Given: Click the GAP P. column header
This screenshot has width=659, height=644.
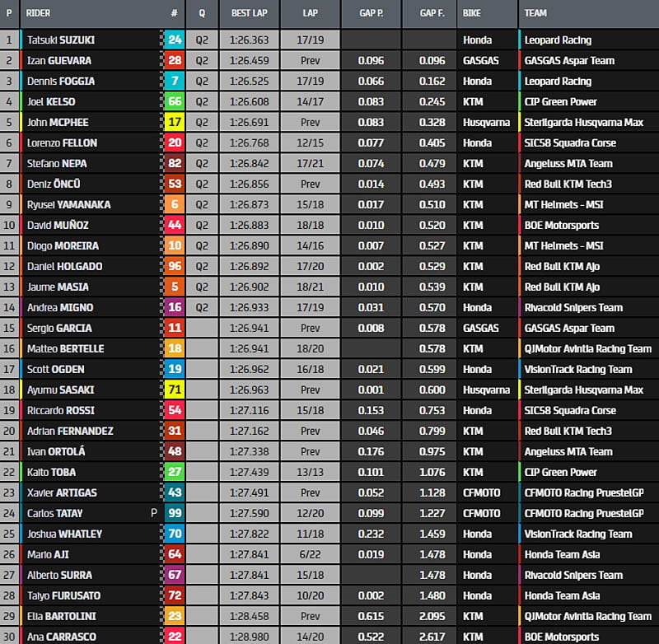Looking at the screenshot, I should click(372, 13).
